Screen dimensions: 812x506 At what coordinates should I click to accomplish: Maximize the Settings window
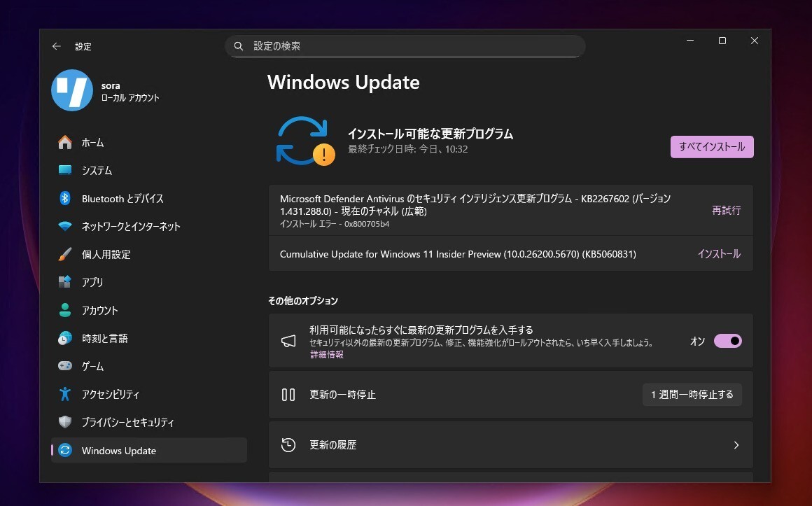(x=722, y=41)
